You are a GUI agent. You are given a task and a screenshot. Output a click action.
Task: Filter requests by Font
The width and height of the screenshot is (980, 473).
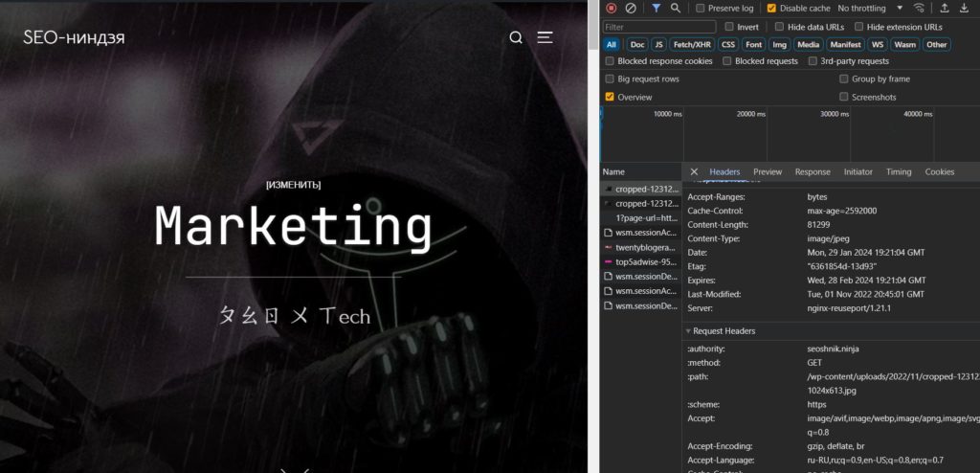754,44
